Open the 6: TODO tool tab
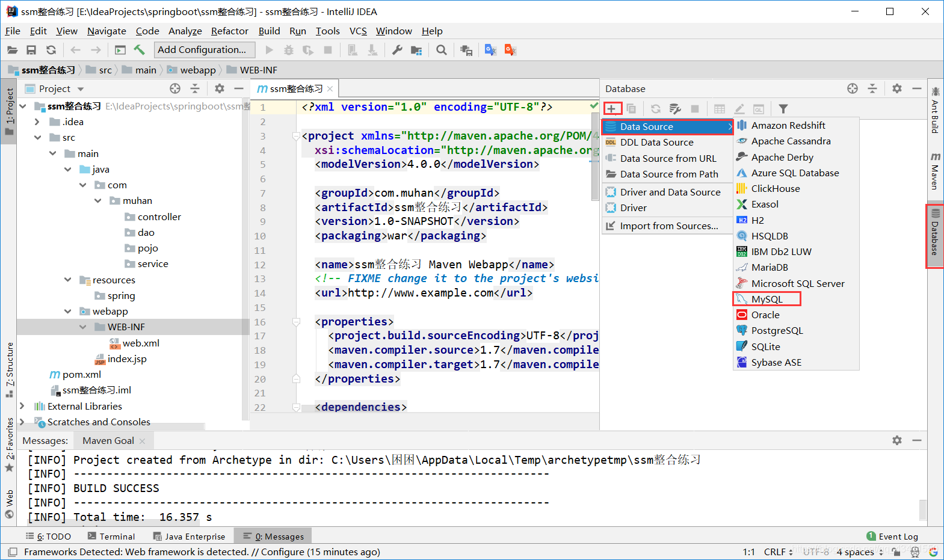The height and width of the screenshot is (560, 944). pyautogui.click(x=49, y=536)
